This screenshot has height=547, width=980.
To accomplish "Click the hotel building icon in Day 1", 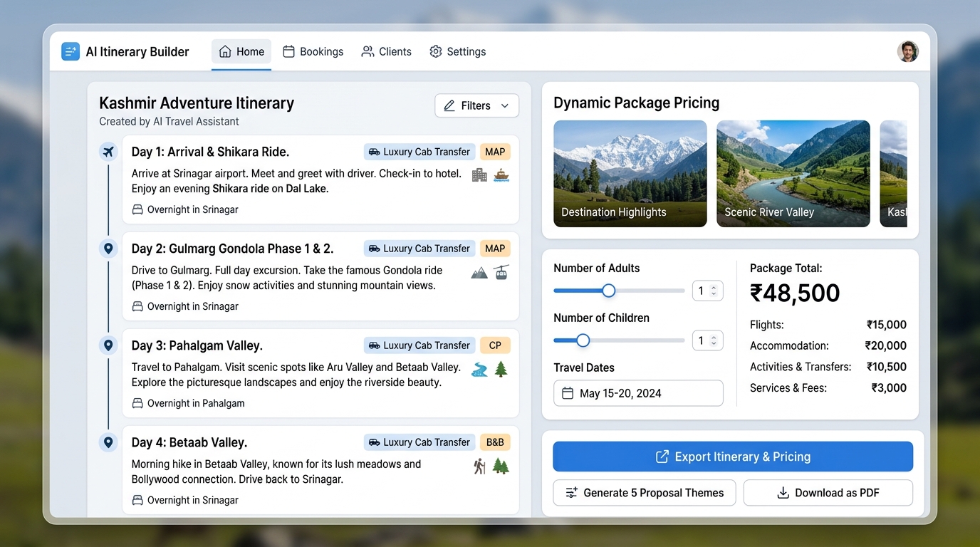I will tap(479, 174).
